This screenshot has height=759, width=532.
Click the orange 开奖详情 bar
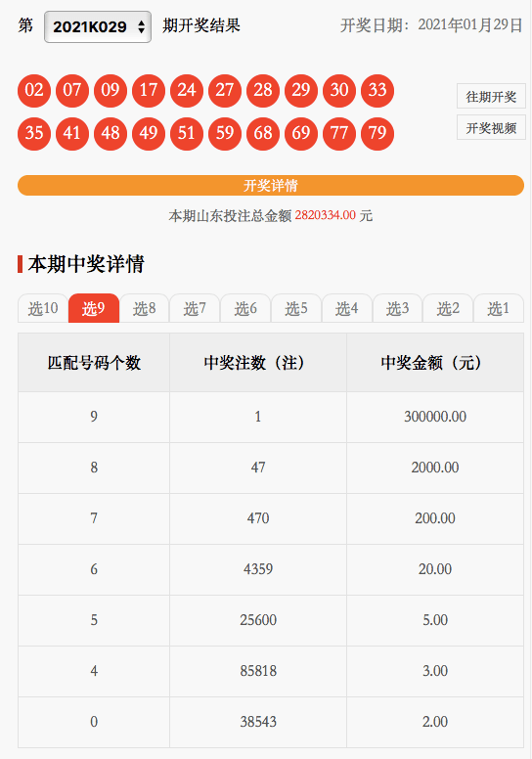click(271, 186)
